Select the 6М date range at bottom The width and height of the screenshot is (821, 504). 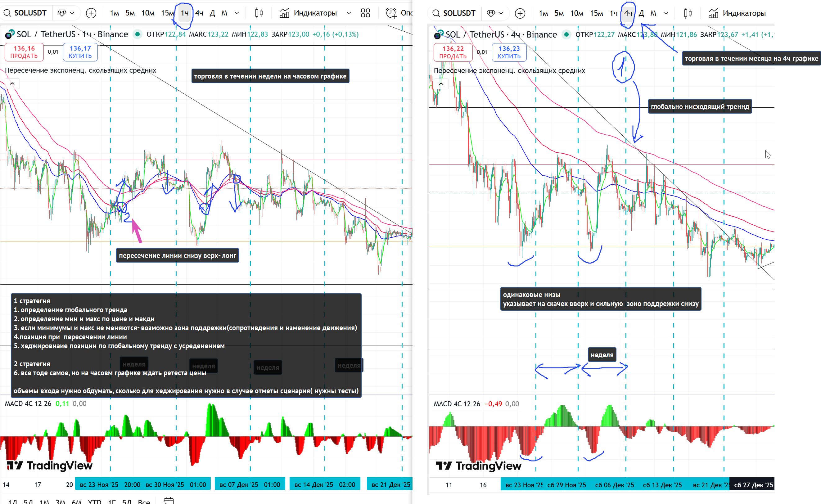[x=76, y=501]
